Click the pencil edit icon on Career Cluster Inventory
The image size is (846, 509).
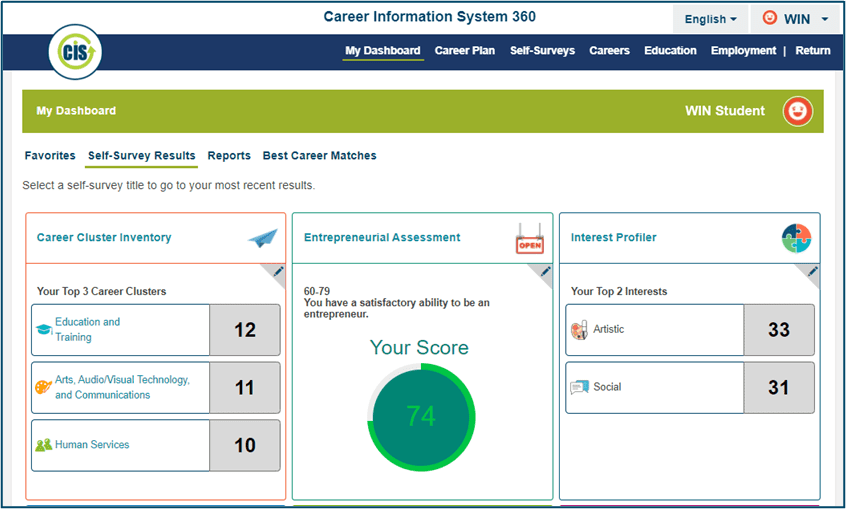click(278, 271)
